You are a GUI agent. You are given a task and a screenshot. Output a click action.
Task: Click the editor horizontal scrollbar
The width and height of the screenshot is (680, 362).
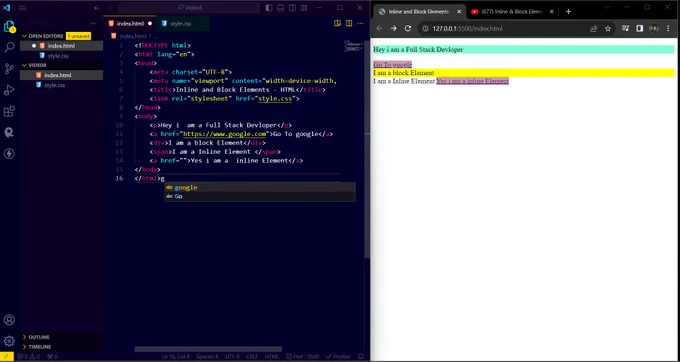click(x=208, y=349)
